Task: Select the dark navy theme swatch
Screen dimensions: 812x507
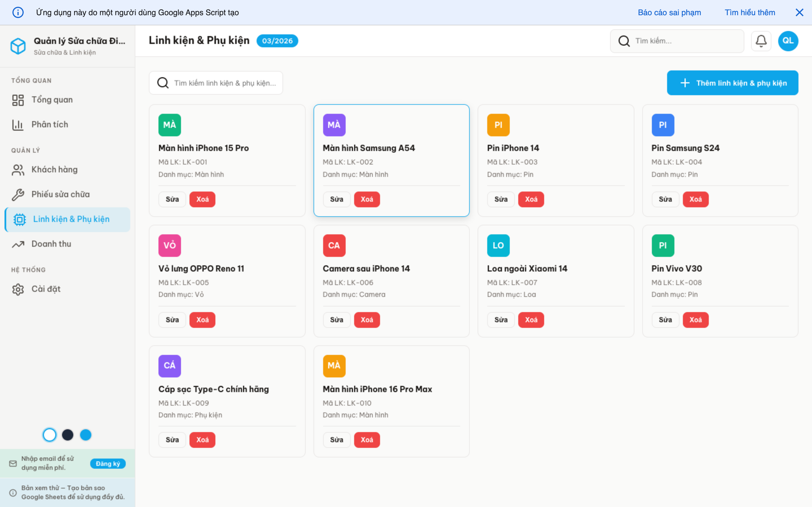Action: click(x=68, y=435)
